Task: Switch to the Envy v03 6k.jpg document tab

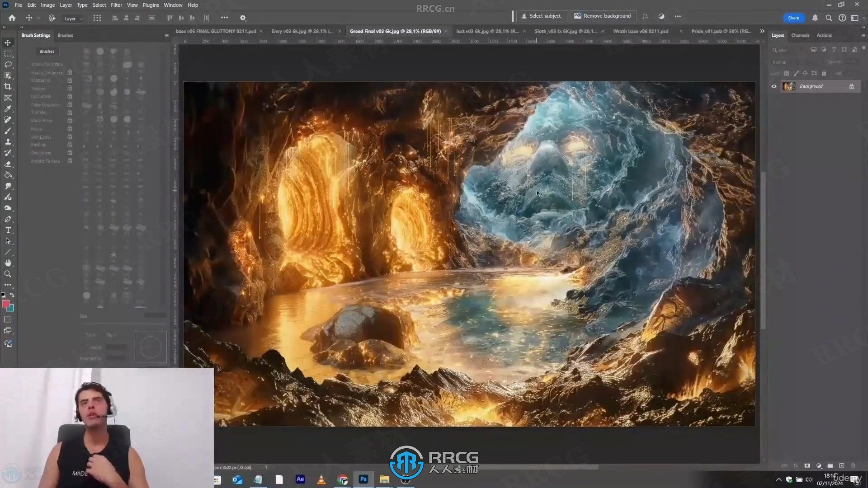Action: point(302,31)
